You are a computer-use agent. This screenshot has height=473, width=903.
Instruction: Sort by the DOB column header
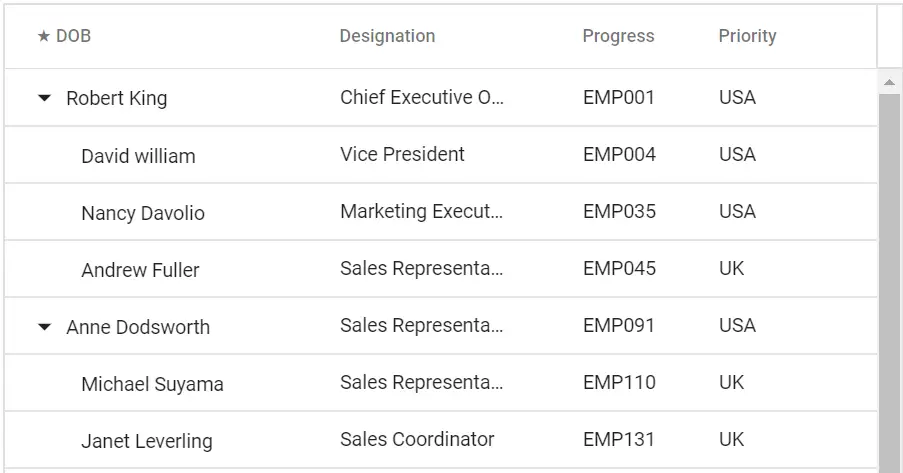(73, 37)
